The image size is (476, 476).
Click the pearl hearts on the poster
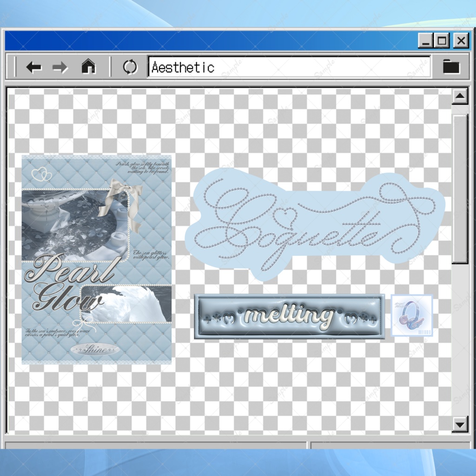(41, 174)
